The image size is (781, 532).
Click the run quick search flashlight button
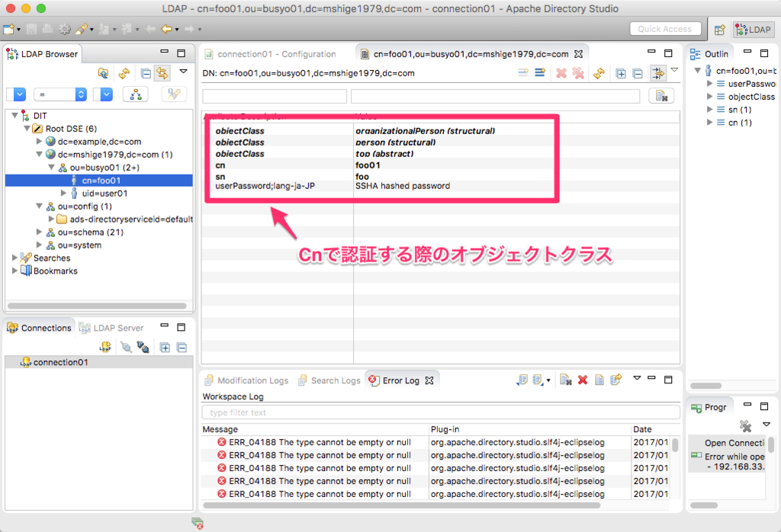[x=174, y=94]
